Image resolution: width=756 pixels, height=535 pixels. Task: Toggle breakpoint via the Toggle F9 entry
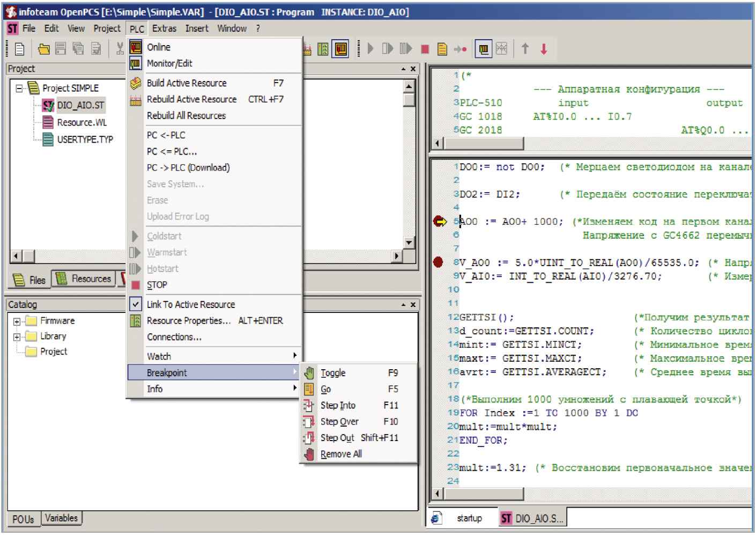tap(332, 373)
